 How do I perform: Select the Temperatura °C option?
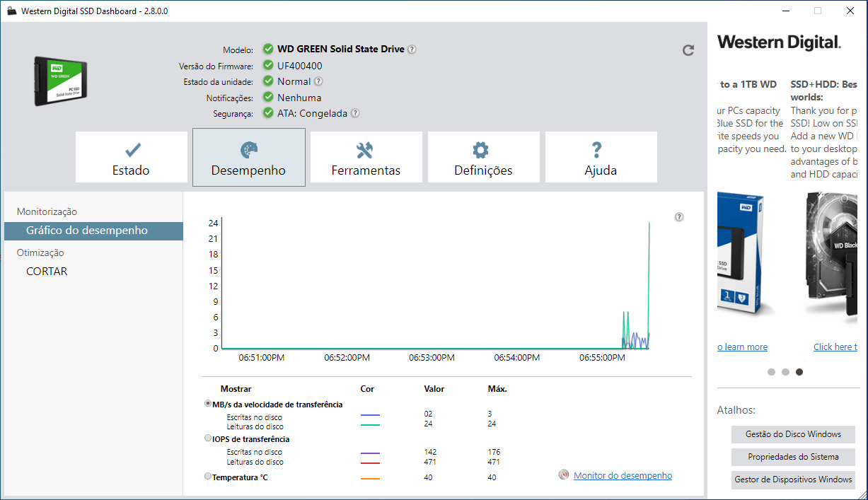207,476
